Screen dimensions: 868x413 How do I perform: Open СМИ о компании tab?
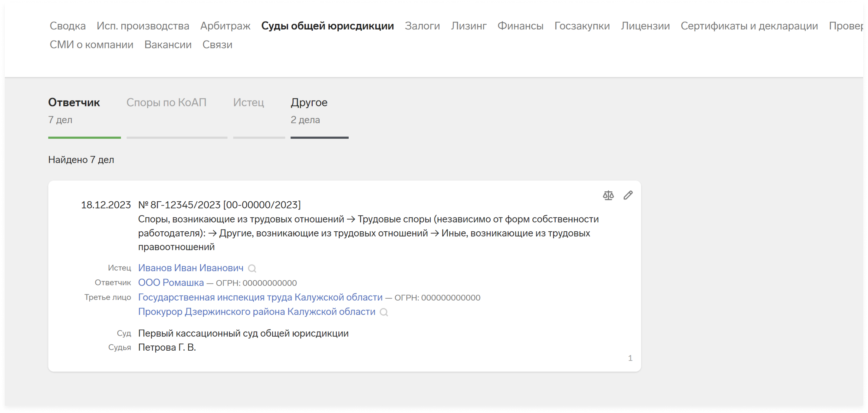pos(91,45)
